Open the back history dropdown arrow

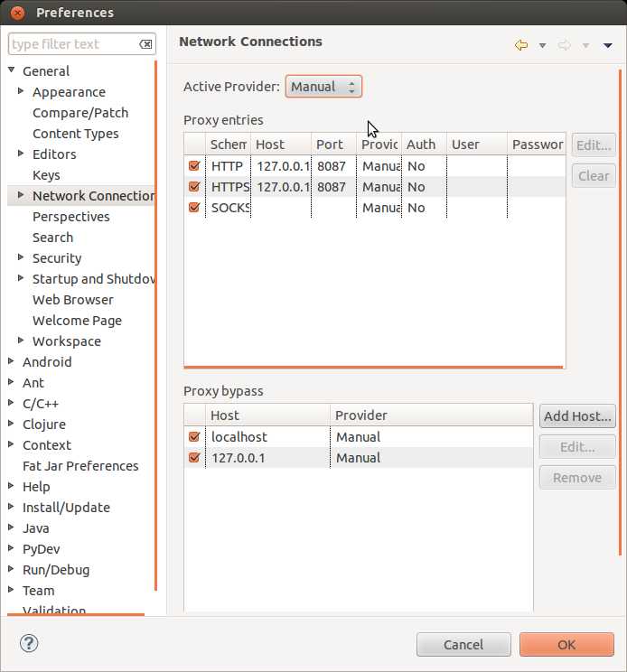click(x=542, y=45)
